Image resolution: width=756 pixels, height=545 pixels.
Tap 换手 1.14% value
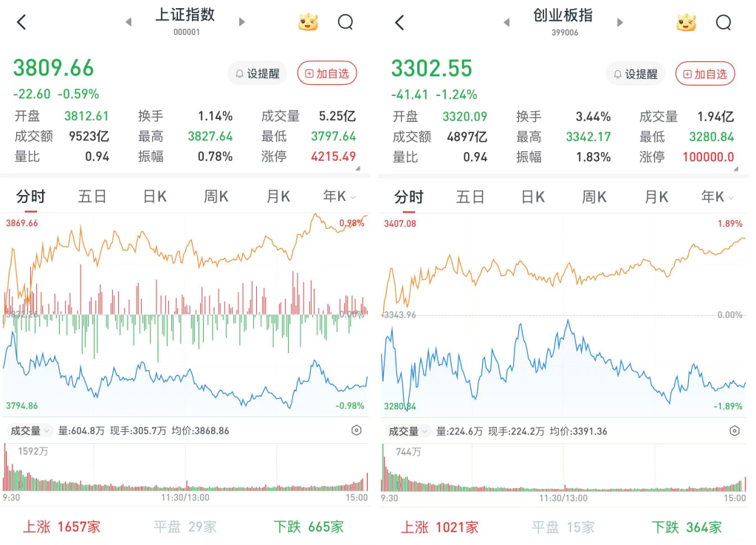[215, 116]
